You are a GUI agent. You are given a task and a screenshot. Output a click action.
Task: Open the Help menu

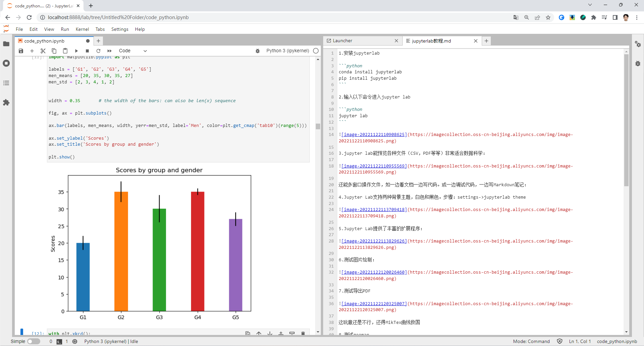point(140,29)
